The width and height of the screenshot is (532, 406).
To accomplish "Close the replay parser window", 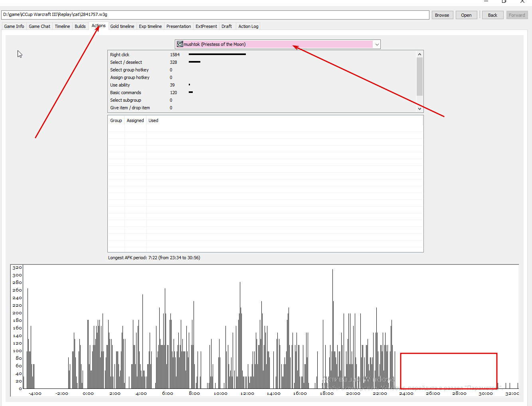I will tap(522, 2).
